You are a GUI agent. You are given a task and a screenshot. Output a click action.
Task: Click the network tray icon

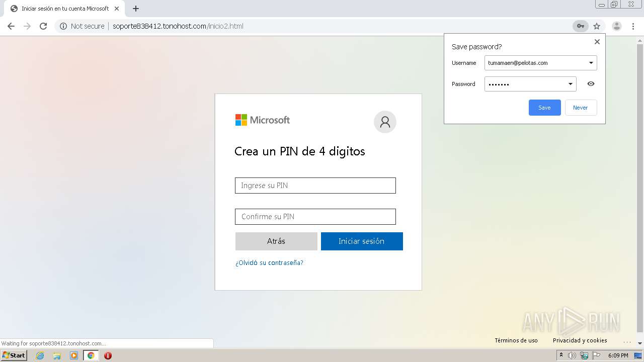(584, 355)
